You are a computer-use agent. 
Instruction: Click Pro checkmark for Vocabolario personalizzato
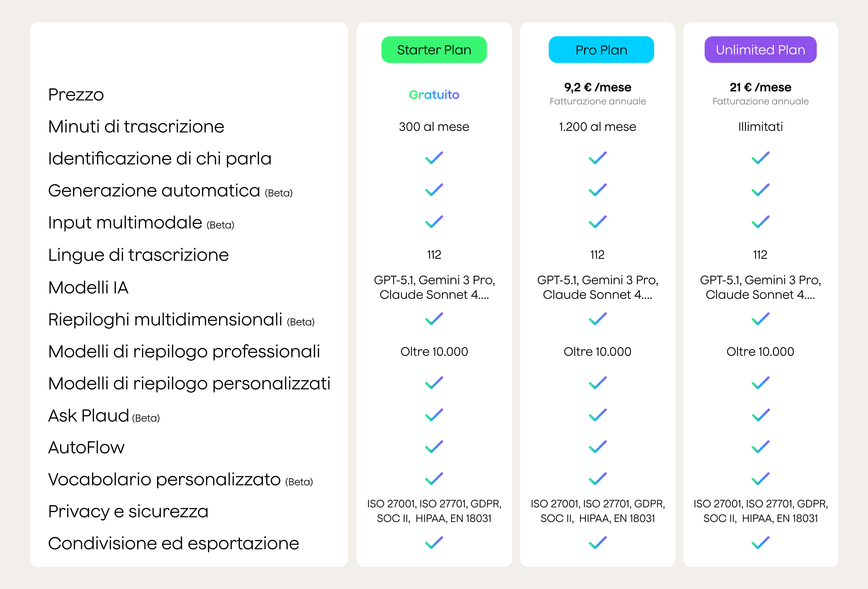[597, 479]
